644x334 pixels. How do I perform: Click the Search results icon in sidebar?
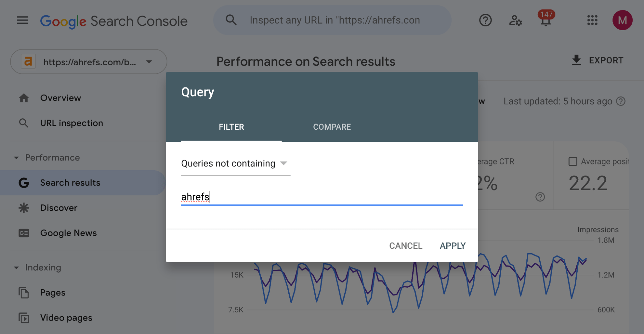tap(24, 182)
